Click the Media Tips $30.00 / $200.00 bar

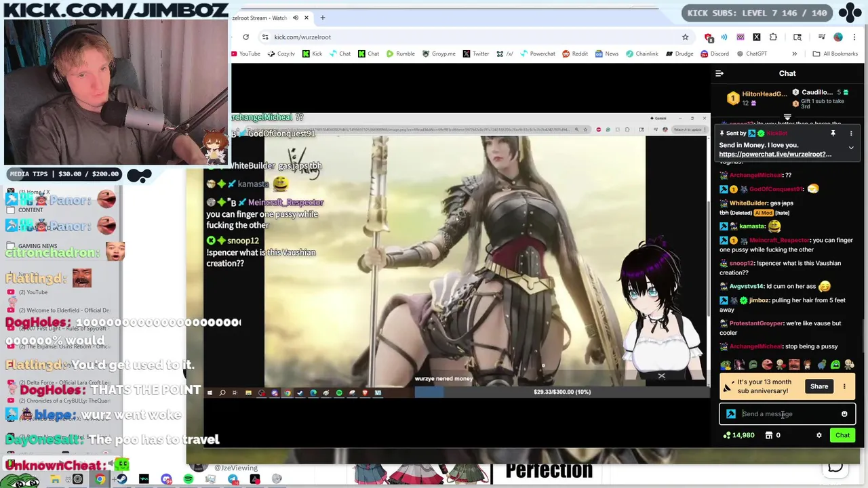click(x=64, y=174)
